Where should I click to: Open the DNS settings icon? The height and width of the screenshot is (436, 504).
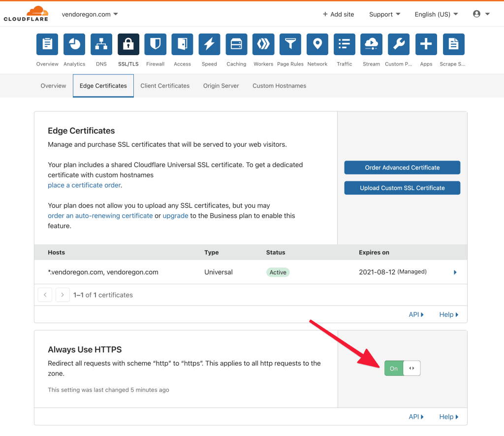coord(101,44)
